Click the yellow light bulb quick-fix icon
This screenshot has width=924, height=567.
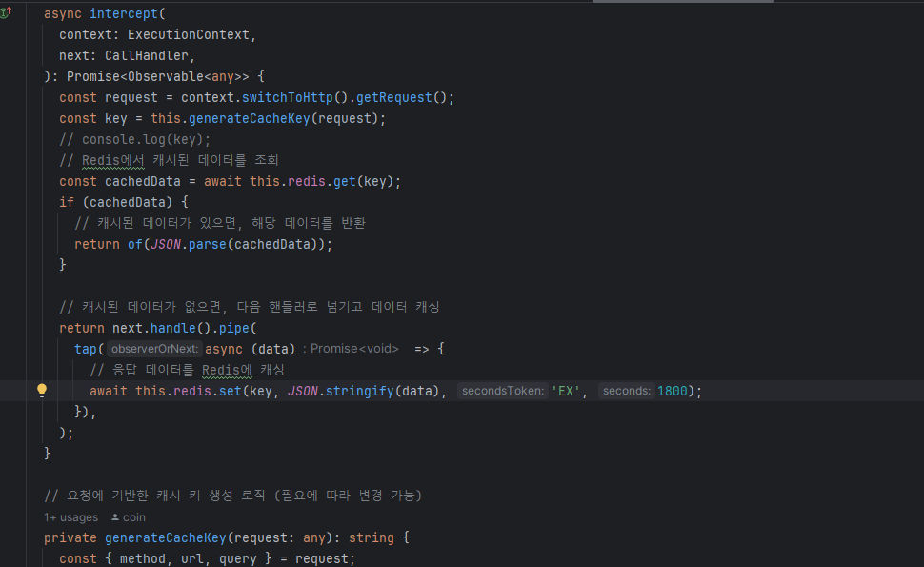(x=42, y=391)
